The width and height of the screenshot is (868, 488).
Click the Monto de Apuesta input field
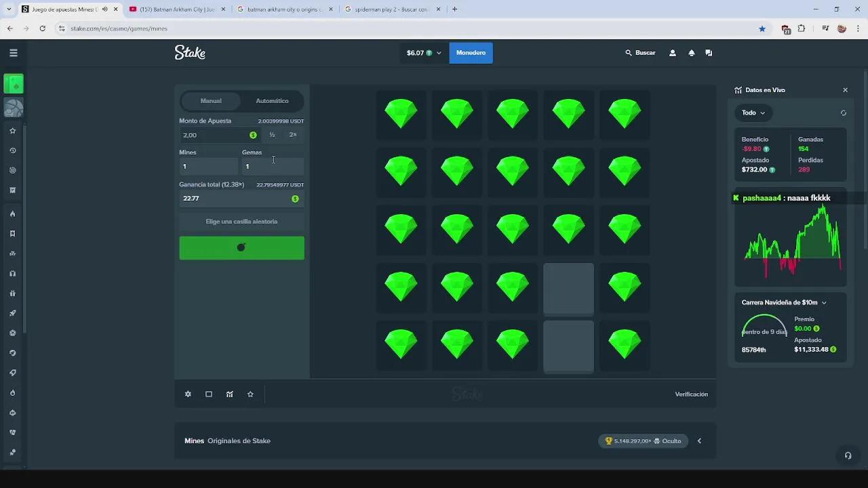pyautogui.click(x=218, y=135)
